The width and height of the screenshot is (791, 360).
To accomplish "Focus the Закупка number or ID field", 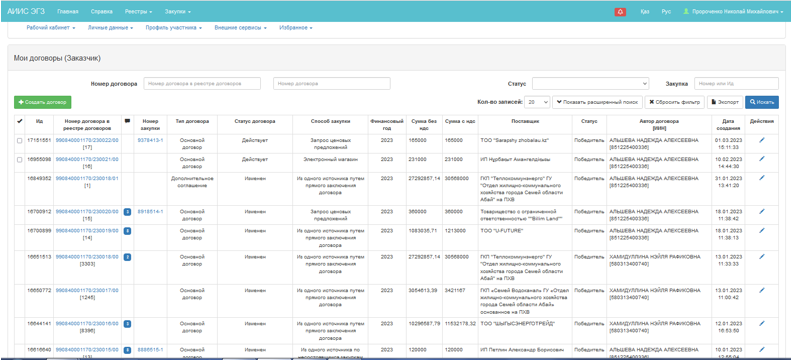I will tap(737, 84).
